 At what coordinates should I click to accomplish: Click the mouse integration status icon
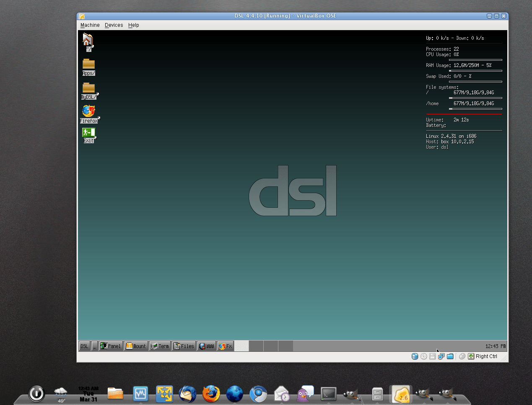point(462,356)
